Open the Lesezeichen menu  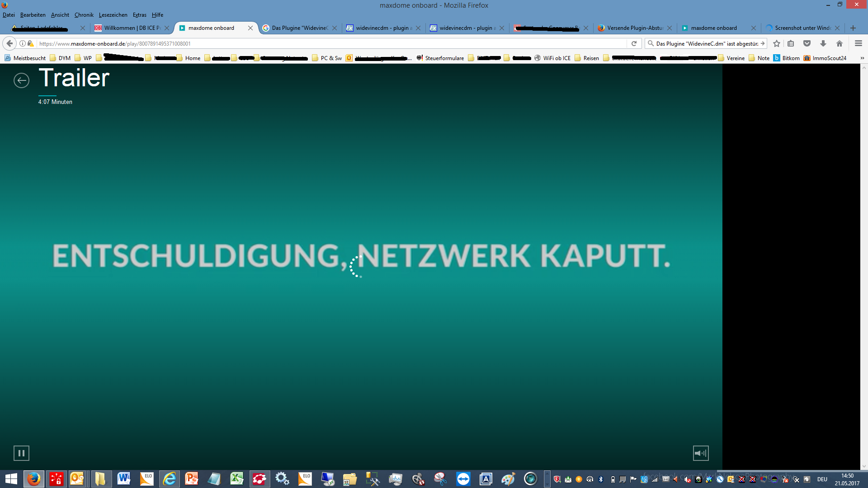pyautogui.click(x=113, y=15)
